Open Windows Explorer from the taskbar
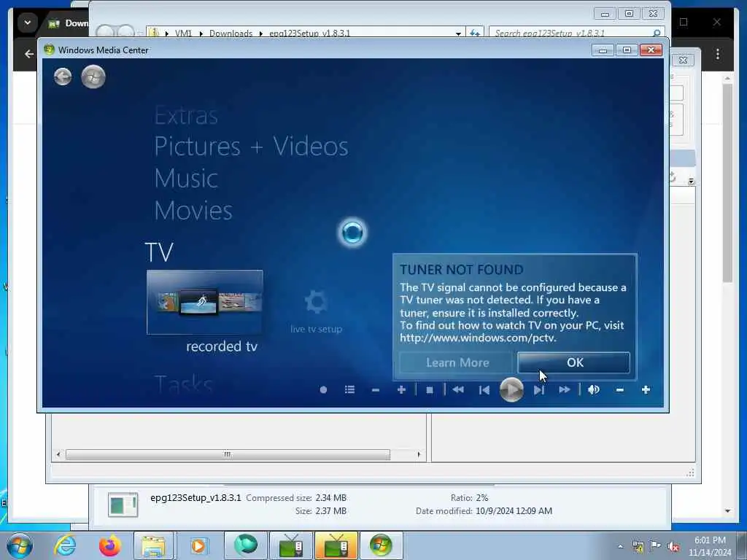The image size is (747, 560). click(153, 545)
